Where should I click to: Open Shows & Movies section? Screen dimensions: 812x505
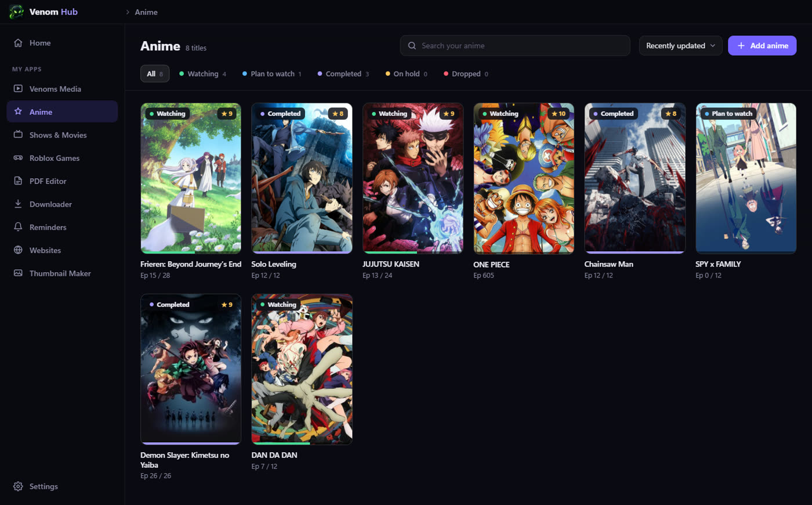62,135
